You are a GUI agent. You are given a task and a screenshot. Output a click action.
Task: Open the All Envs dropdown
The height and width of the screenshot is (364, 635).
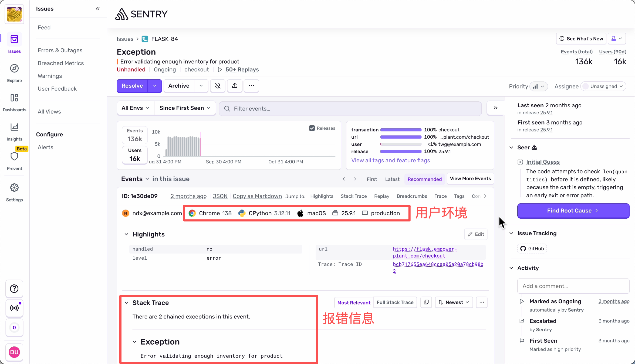(x=135, y=108)
